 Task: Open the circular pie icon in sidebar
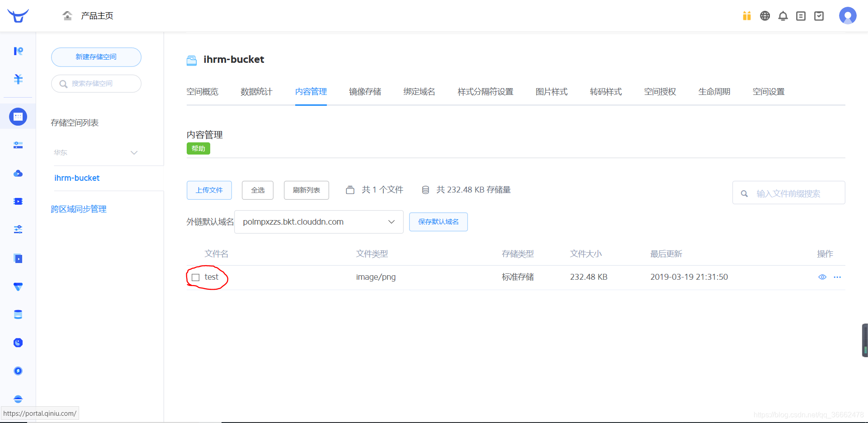[x=18, y=343]
